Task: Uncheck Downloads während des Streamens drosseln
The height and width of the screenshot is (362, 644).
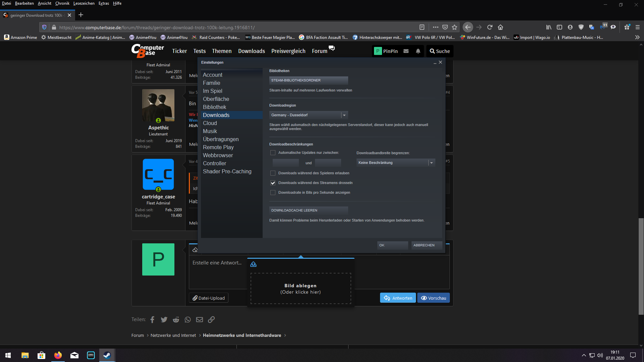Action: tap(273, 183)
